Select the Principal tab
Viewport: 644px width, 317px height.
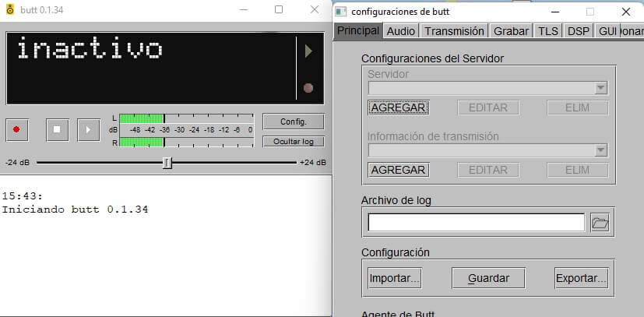[358, 31]
